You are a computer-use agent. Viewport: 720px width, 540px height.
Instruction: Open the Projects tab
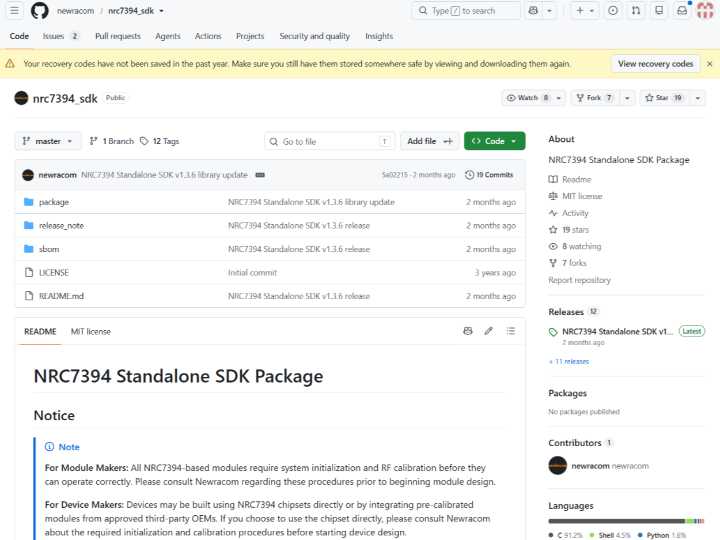tap(250, 36)
